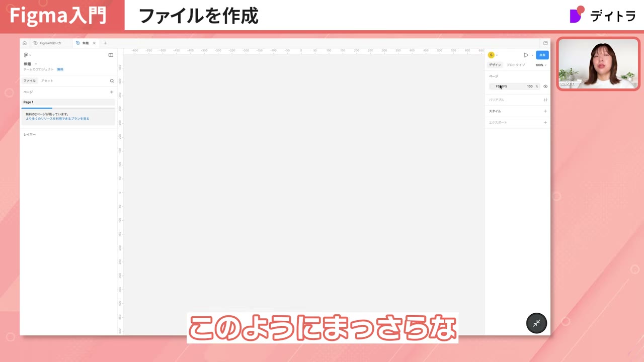Open the 100% zoom dropdown
This screenshot has width=644, height=362.
(x=541, y=65)
